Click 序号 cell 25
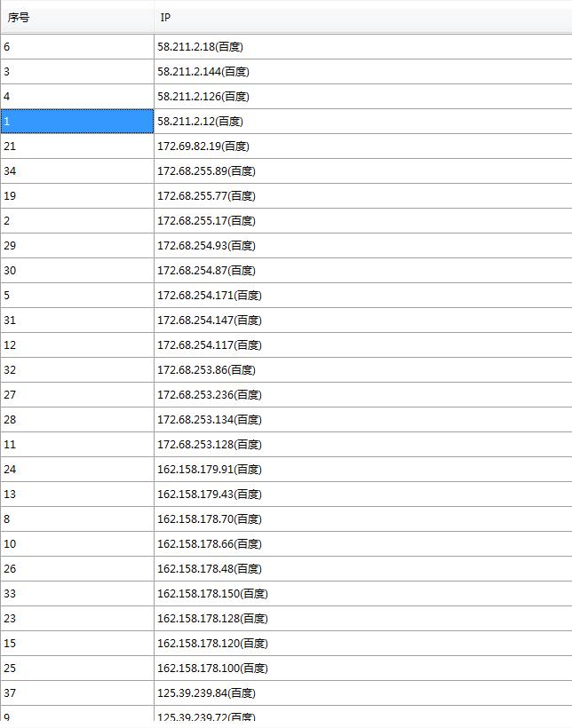 tap(77, 668)
